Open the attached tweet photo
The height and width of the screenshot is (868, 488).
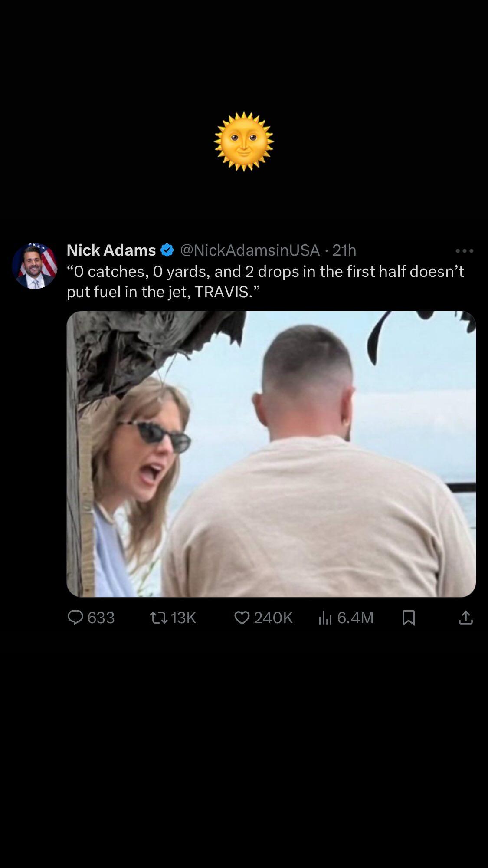271,454
